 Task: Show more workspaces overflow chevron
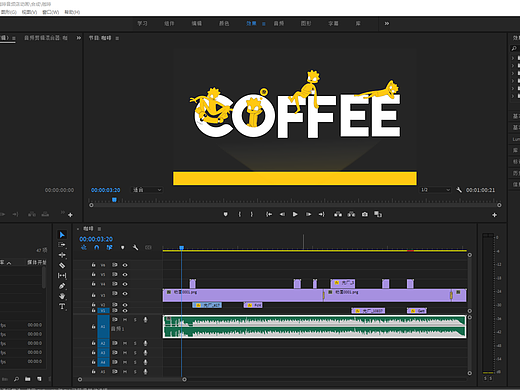click(x=387, y=23)
